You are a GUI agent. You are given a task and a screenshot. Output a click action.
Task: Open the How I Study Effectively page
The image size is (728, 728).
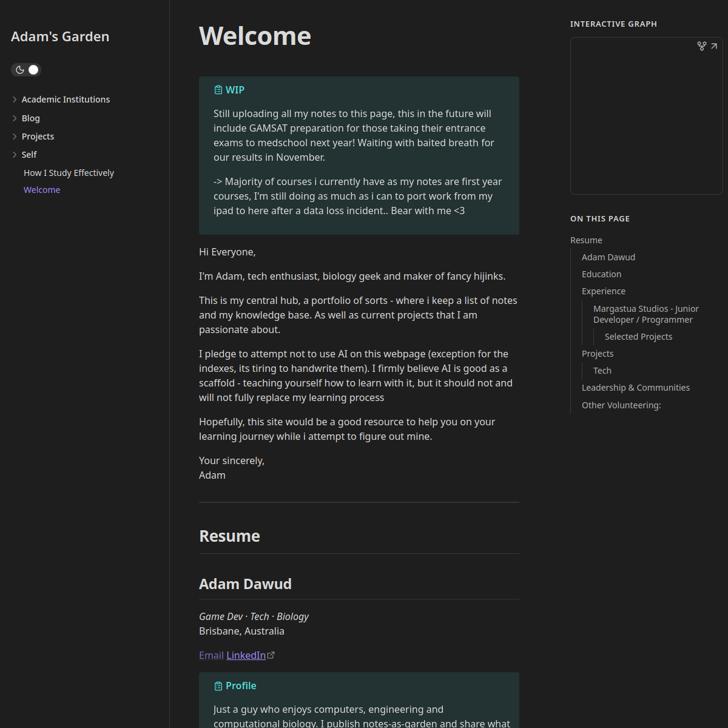click(69, 173)
